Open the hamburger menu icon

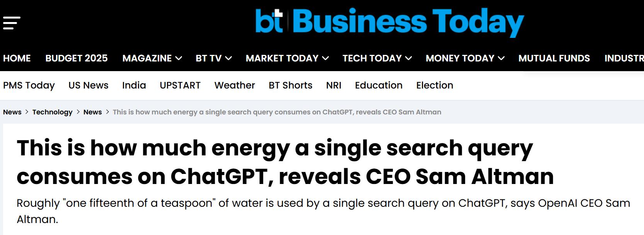tap(12, 23)
